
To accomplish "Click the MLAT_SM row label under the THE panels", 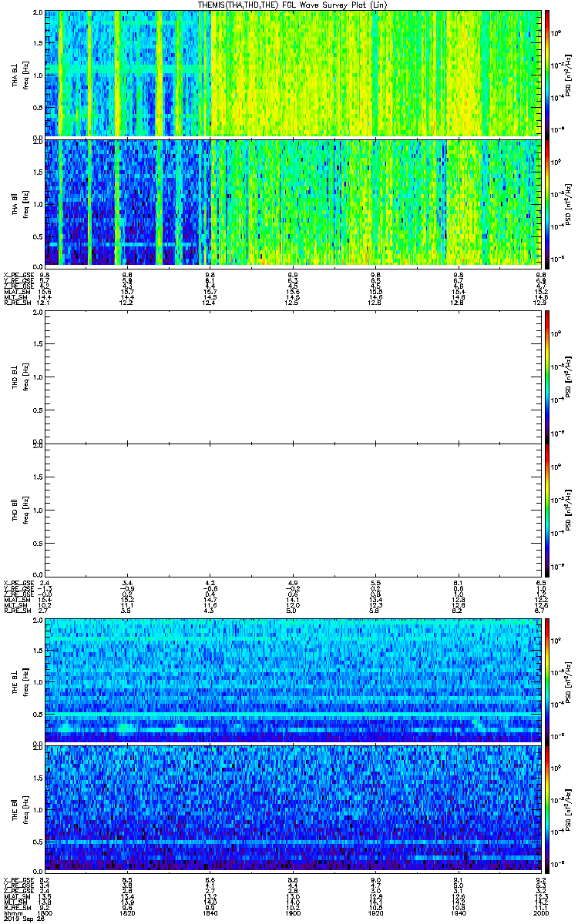I will 17,896.
